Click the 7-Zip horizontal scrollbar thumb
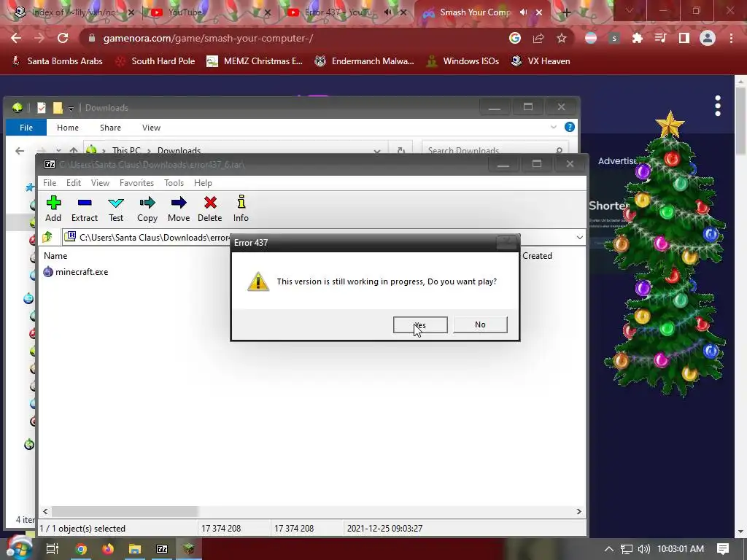 coord(125,511)
